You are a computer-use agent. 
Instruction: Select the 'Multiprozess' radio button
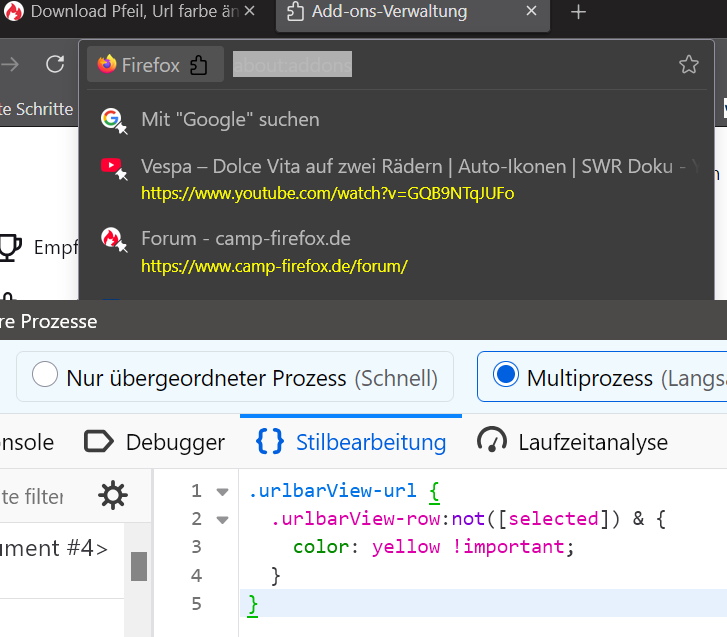click(x=506, y=376)
